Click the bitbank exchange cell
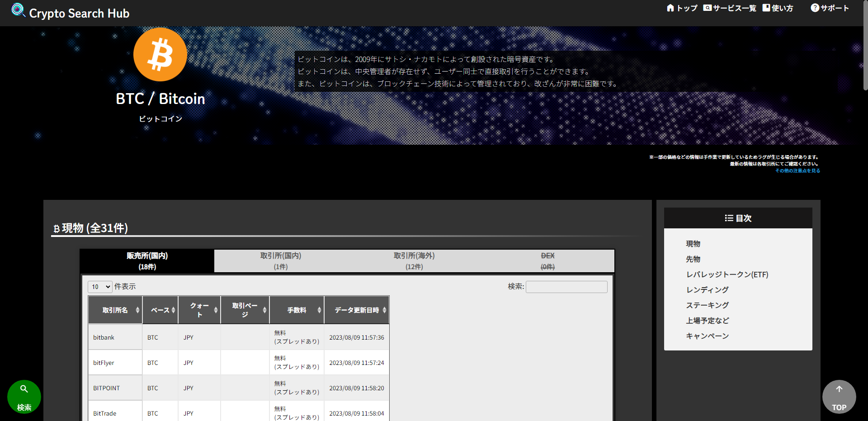 pos(115,337)
